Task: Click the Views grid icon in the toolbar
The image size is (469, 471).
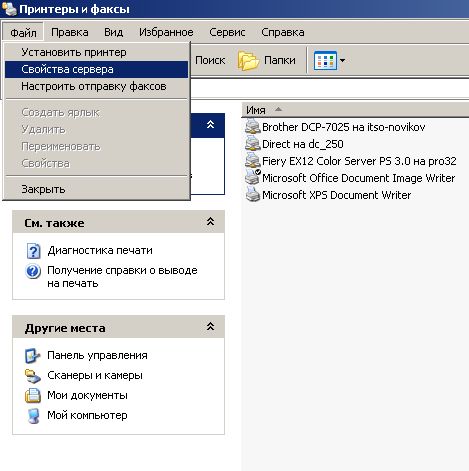Action: pos(325,60)
